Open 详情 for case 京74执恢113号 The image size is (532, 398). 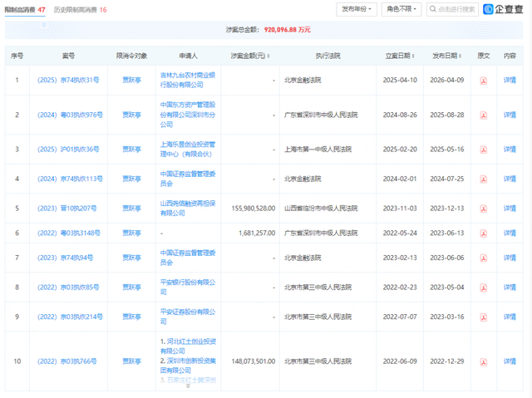510,179
